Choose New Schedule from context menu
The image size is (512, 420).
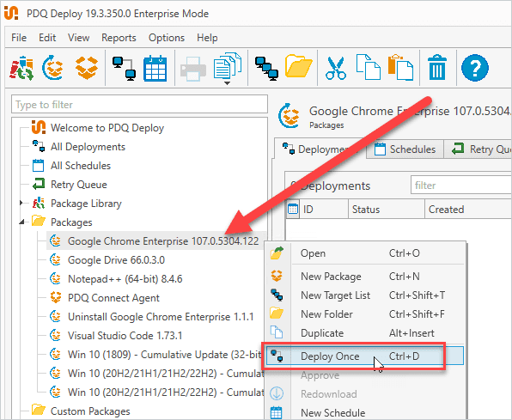pos(365,413)
